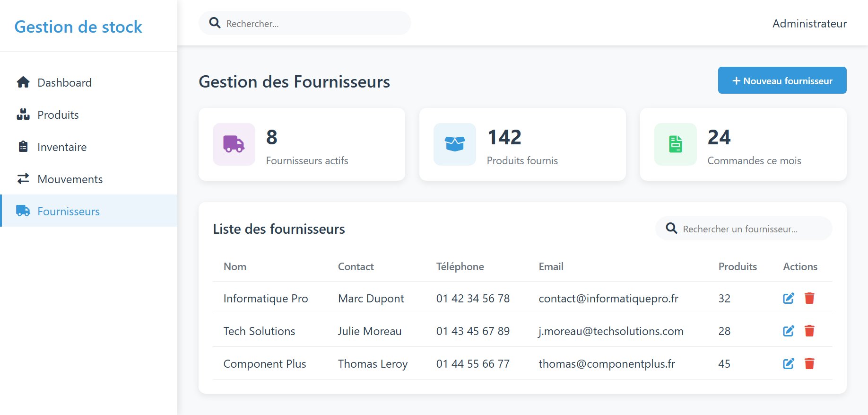Viewport: 868px width, 415px height.
Task: Delete the Informatique Pro supplier
Action: pyautogui.click(x=809, y=298)
